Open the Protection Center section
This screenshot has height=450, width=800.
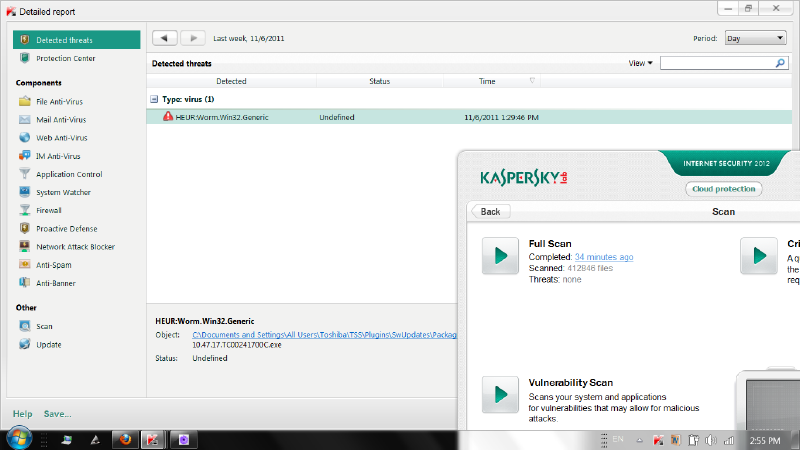coord(65,58)
